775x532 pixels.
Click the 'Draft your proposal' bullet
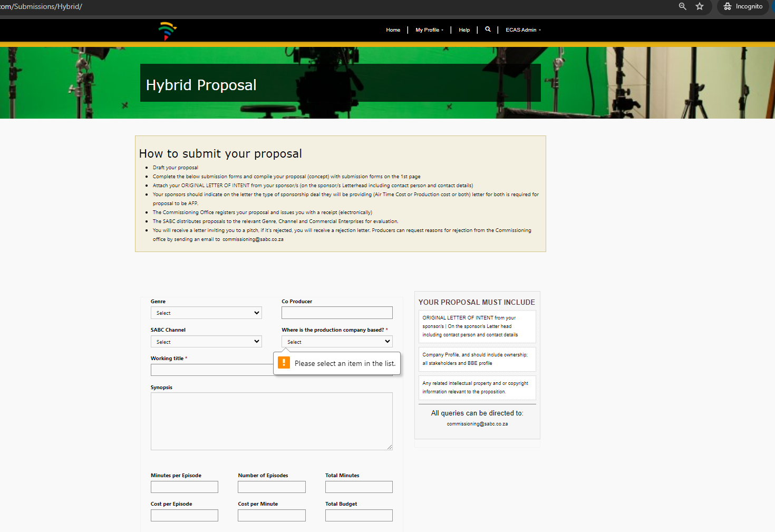click(176, 168)
